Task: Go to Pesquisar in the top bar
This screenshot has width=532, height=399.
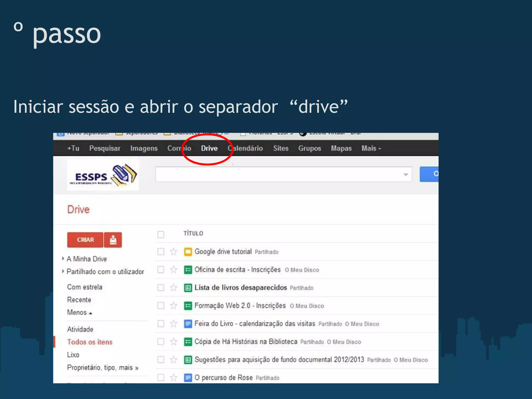Action: coord(105,148)
